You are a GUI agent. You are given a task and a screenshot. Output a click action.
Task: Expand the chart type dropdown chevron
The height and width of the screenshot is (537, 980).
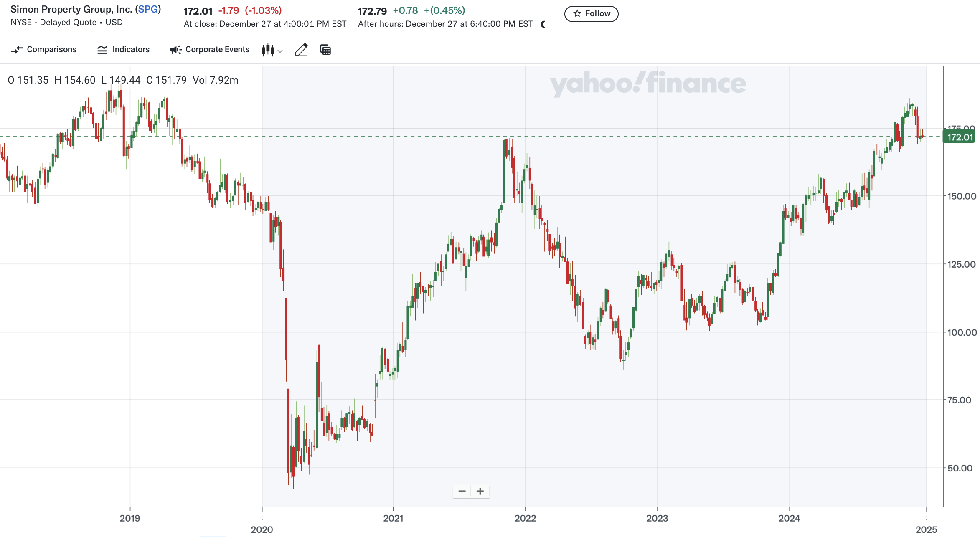pos(280,51)
